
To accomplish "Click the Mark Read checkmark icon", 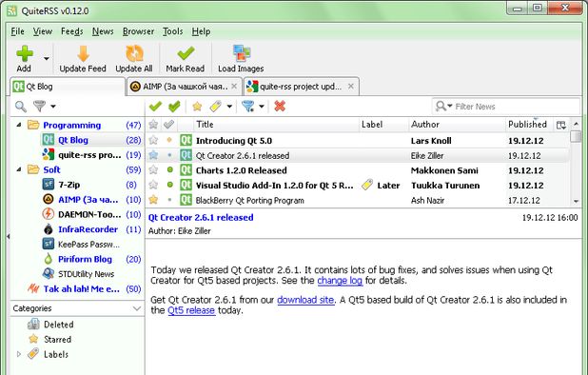I will click(x=186, y=53).
